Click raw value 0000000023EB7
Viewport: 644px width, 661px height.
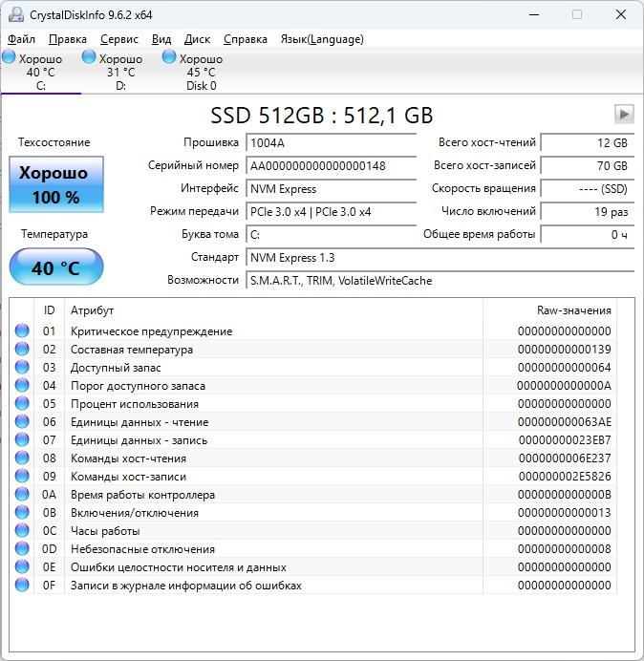click(x=565, y=439)
